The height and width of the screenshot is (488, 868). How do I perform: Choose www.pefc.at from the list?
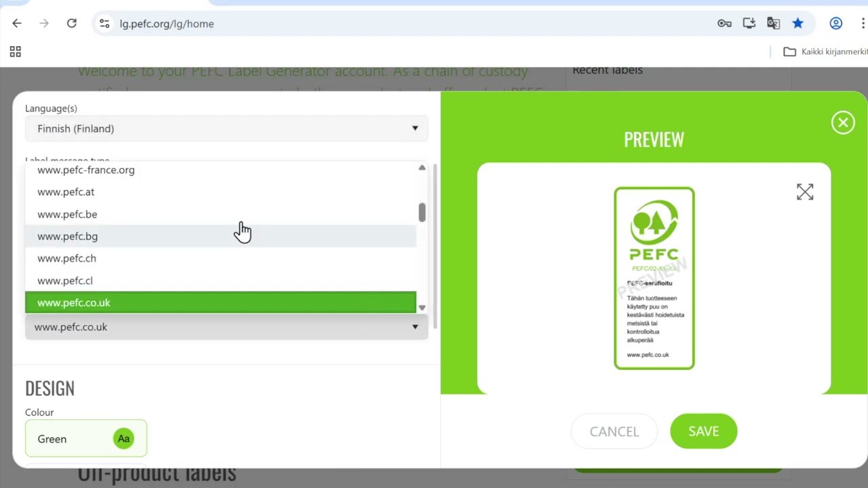click(220, 192)
